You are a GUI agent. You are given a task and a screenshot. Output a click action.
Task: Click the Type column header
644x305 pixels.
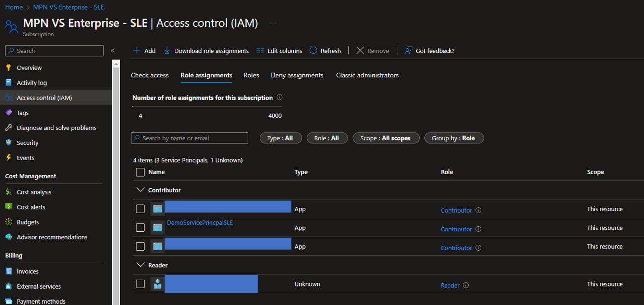(x=301, y=172)
